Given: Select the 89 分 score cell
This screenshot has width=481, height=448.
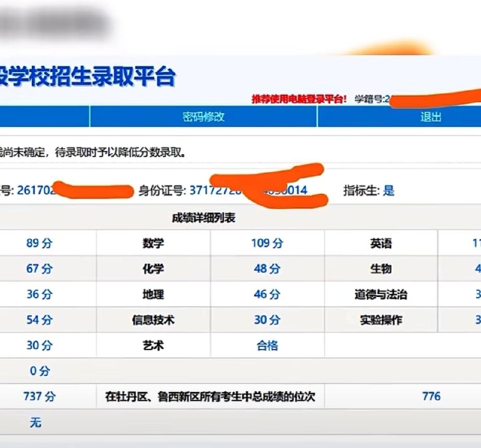Looking at the screenshot, I should click(39, 243).
